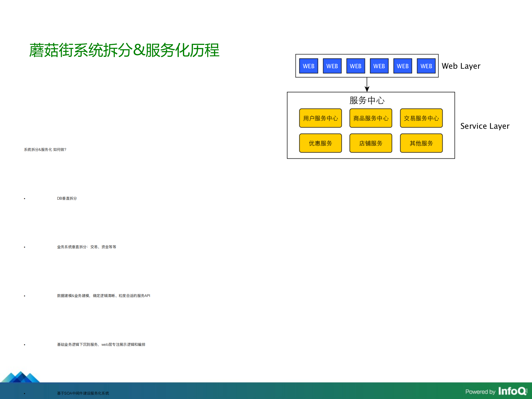This screenshot has height=399, width=532.
Task: Click the 商品服务中心 box
Action: (371, 118)
